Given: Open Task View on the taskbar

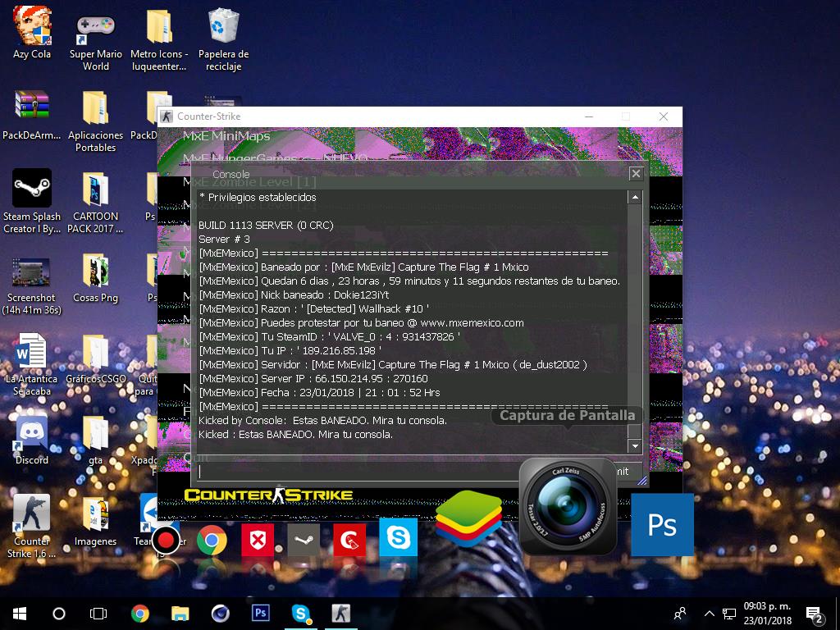Looking at the screenshot, I should click(98, 614).
